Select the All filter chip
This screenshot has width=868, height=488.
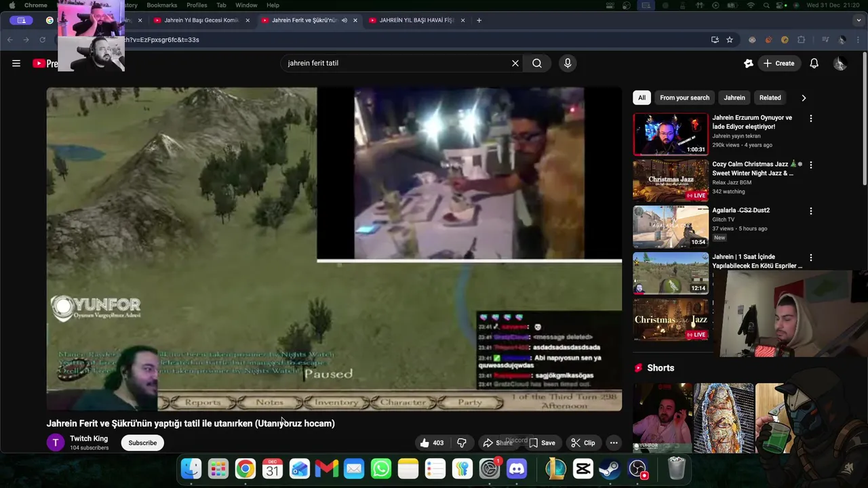pyautogui.click(x=642, y=98)
